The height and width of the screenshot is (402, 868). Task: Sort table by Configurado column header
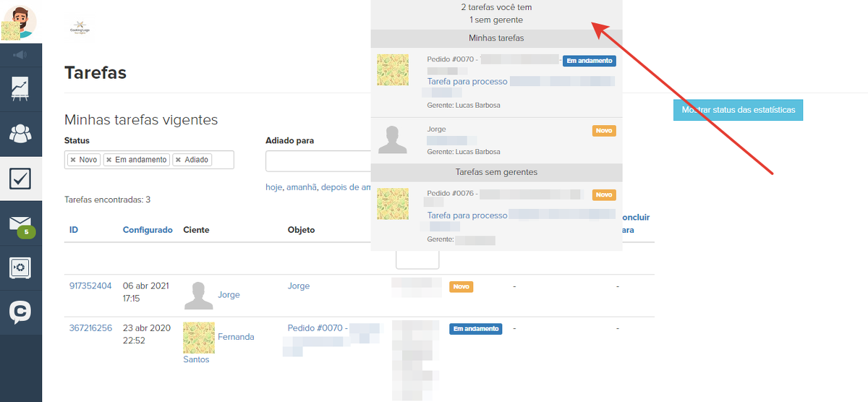[148, 230]
